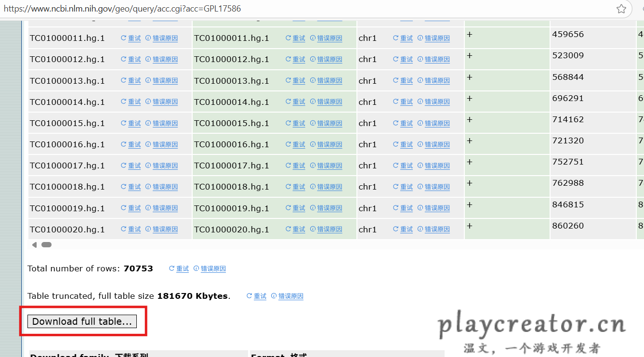This screenshot has height=357, width=644.
Task: Click 错误原因 link next to chr1 in TC01000020.hg.1 row
Action: click(x=437, y=229)
